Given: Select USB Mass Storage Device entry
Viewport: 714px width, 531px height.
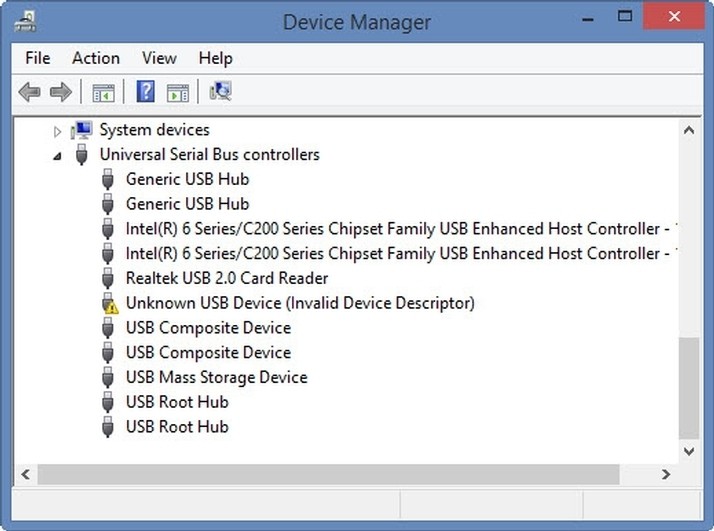Looking at the screenshot, I should pyautogui.click(x=216, y=377).
